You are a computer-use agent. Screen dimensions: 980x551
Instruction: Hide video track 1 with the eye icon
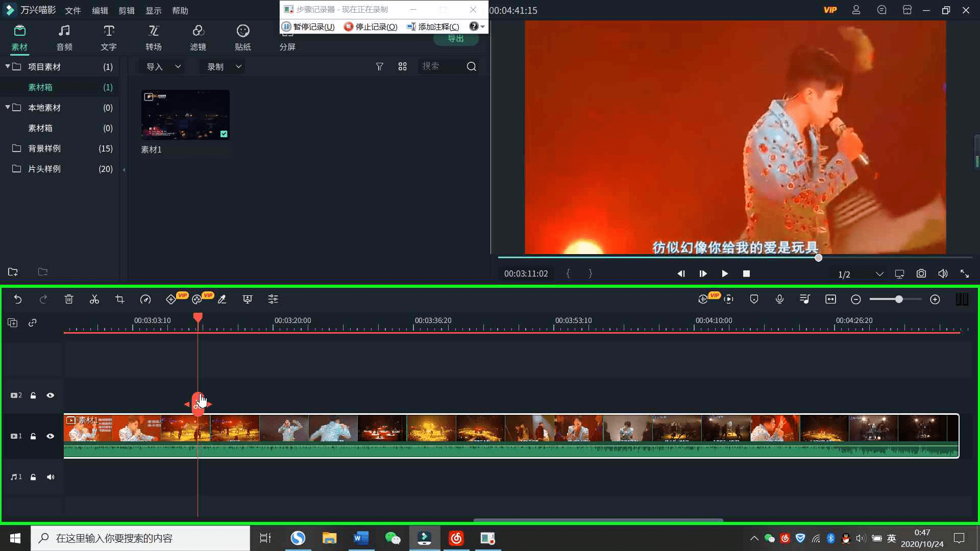(51, 436)
